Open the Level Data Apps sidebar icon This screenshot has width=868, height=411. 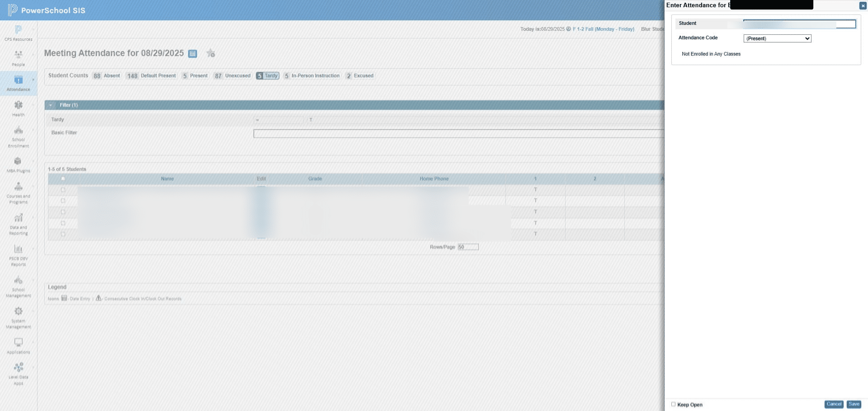pyautogui.click(x=18, y=367)
